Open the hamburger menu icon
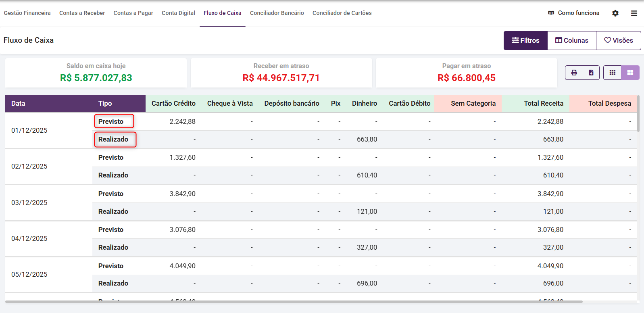The image size is (644, 313). (x=634, y=13)
